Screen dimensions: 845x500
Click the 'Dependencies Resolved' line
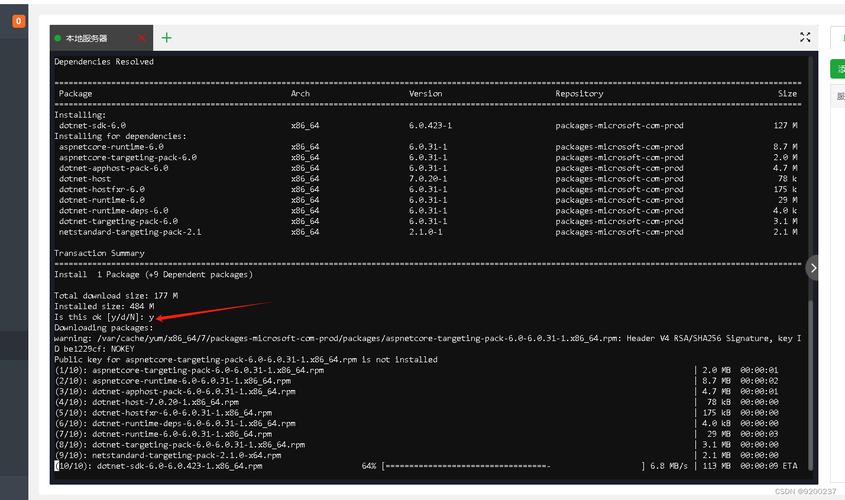pyautogui.click(x=104, y=62)
